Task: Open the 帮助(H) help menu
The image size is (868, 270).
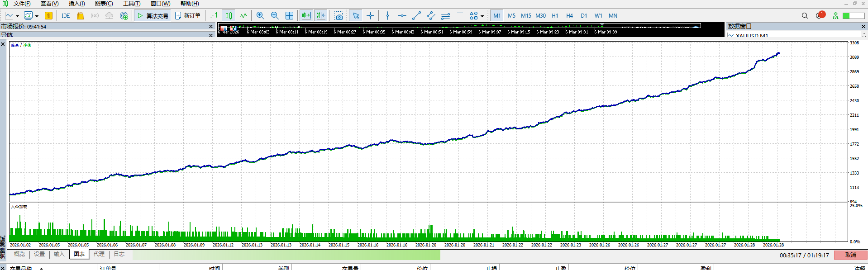Action: pos(190,4)
